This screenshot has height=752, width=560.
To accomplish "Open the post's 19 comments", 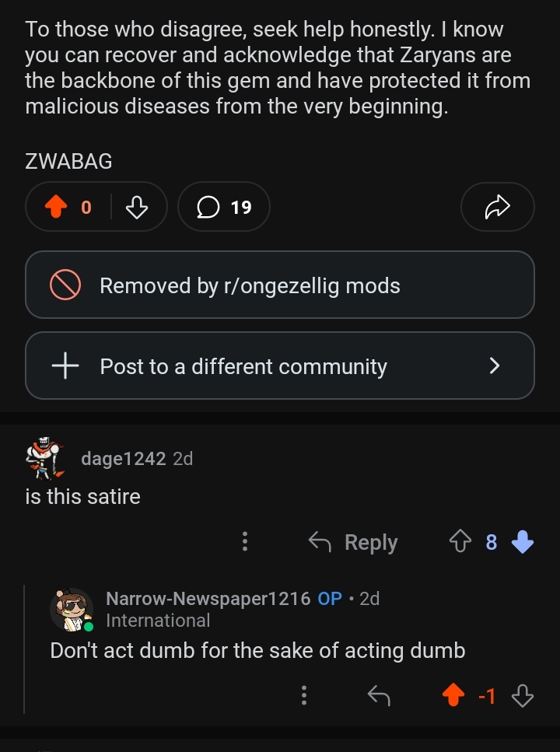I will [223, 207].
